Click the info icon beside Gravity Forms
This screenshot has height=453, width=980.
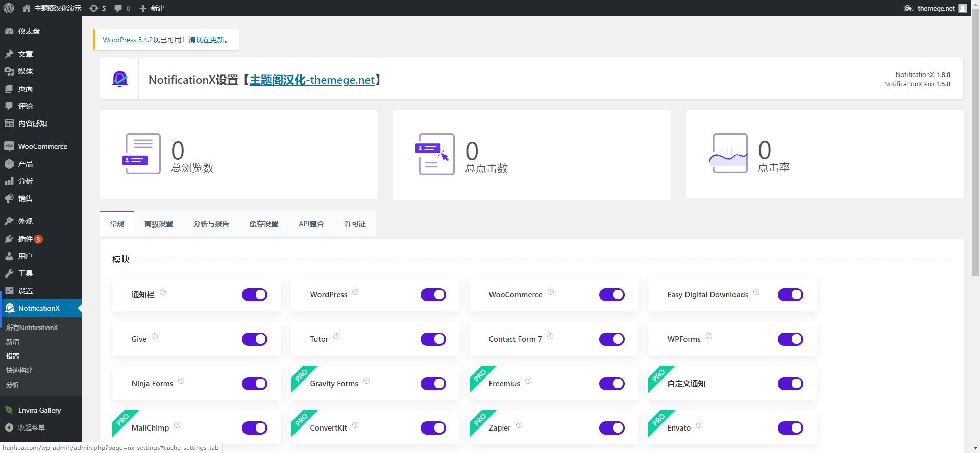point(366,381)
